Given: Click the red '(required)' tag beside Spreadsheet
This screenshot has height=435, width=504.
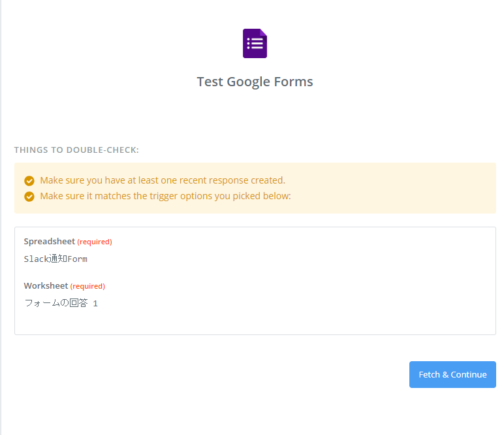Looking at the screenshot, I should pos(95,242).
